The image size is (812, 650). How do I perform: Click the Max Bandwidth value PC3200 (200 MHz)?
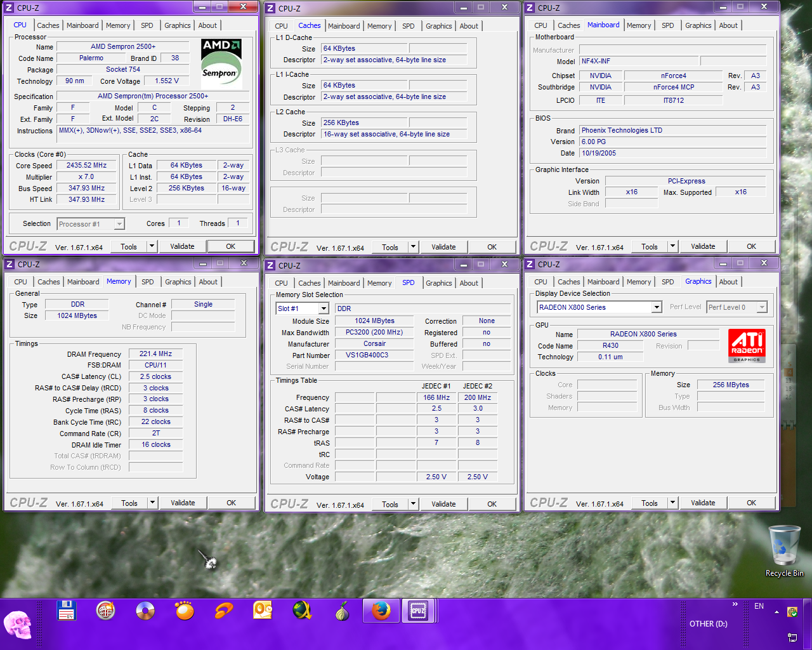coord(374,332)
